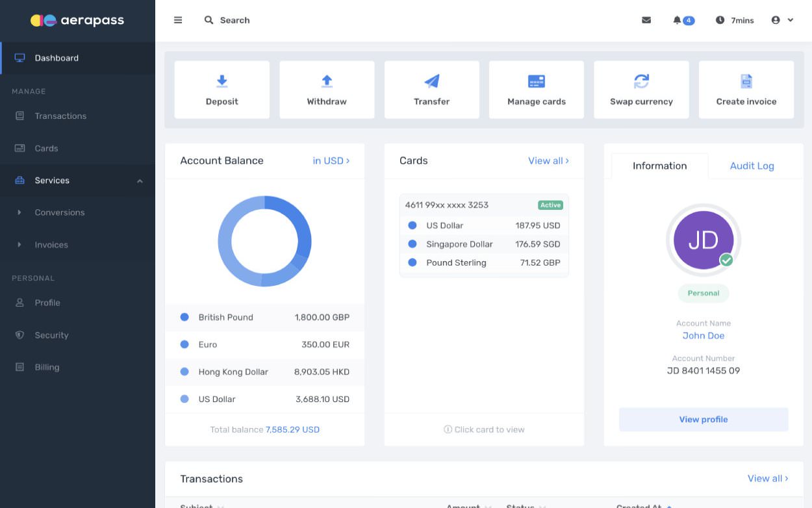This screenshot has height=508, width=812.
Task: Click the 4 notifications count badge
Action: tap(689, 21)
